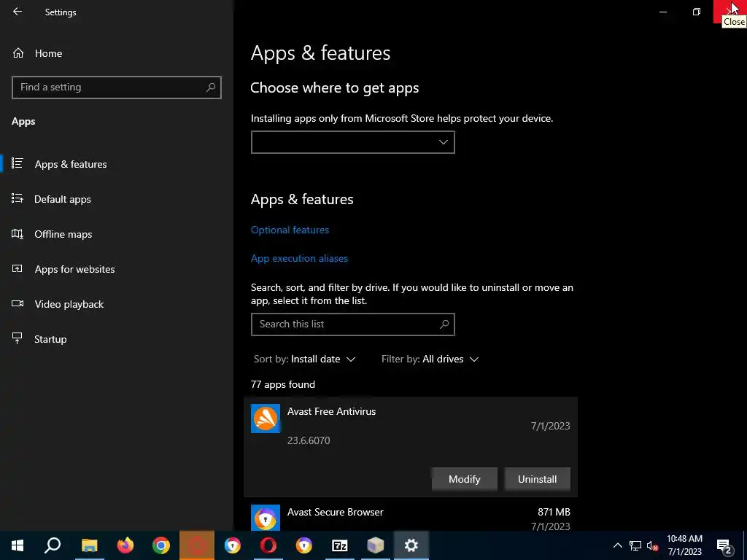This screenshot has height=560, width=747.
Task: Minimize the Settings window
Action: pos(662,12)
